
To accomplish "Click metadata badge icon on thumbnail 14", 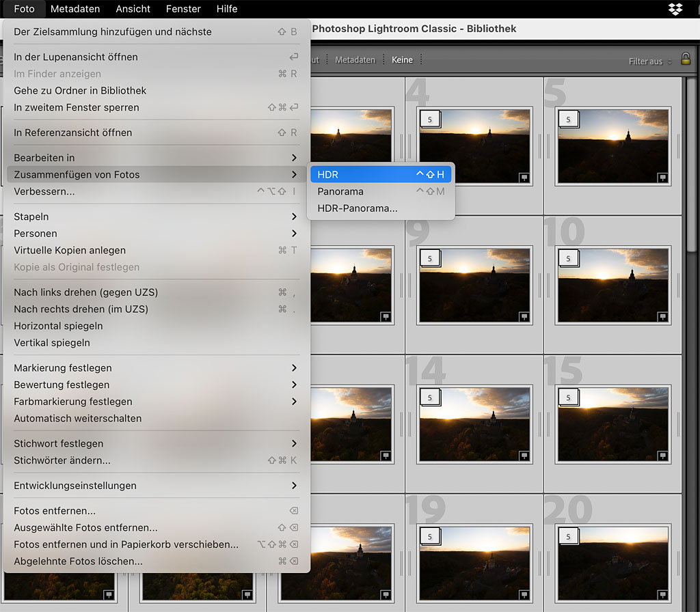I will click(x=524, y=456).
